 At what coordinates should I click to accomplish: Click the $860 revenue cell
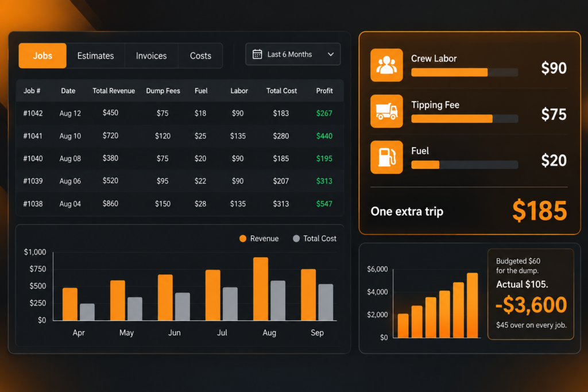coord(111,204)
